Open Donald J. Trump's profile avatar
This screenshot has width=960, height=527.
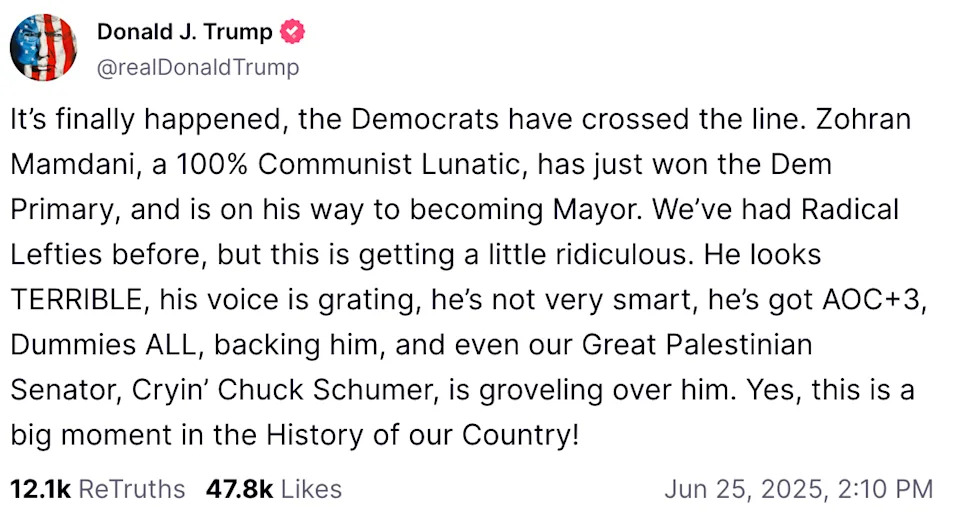43,47
